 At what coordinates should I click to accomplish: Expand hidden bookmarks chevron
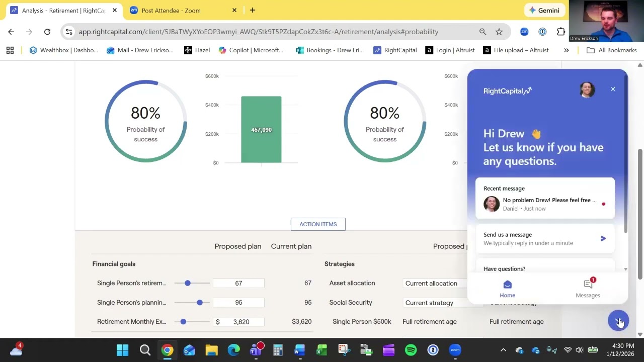click(x=567, y=50)
